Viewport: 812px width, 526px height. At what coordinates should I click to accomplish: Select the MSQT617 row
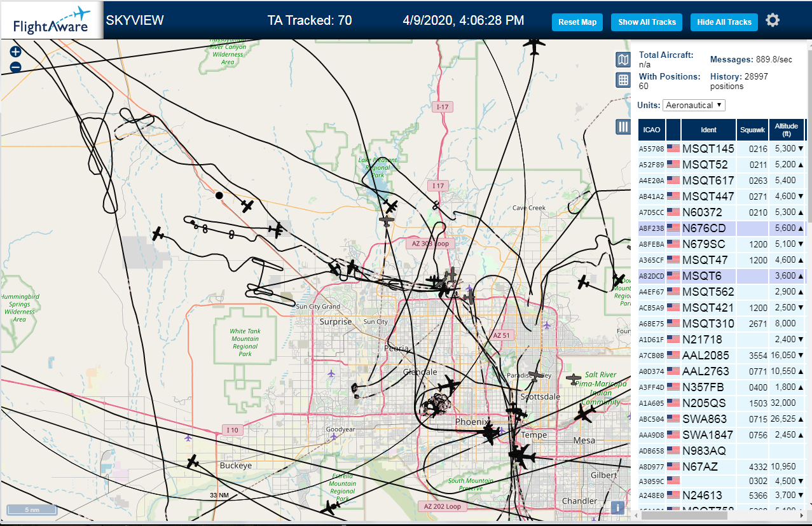pyautogui.click(x=722, y=181)
